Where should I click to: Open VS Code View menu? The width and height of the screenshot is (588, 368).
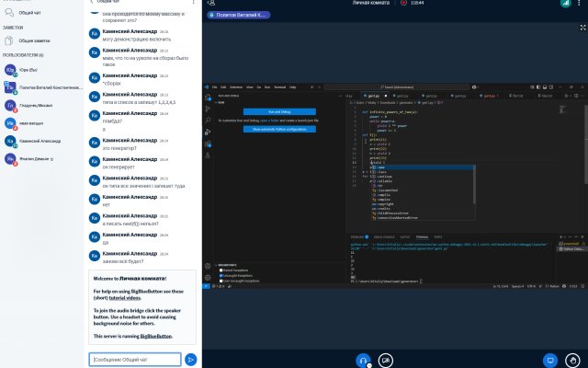(x=249, y=87)
